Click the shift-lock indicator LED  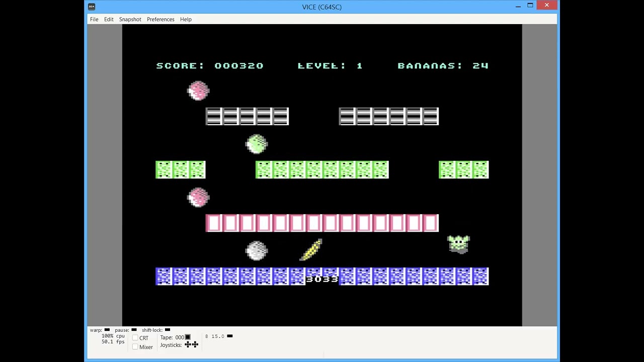point(168,330)
